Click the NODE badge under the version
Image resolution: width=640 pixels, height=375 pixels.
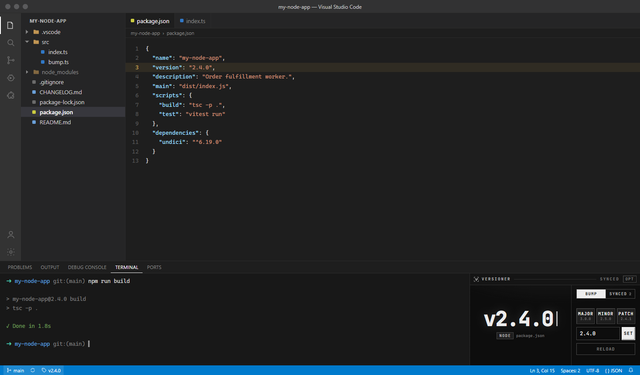tap(504, 335)
